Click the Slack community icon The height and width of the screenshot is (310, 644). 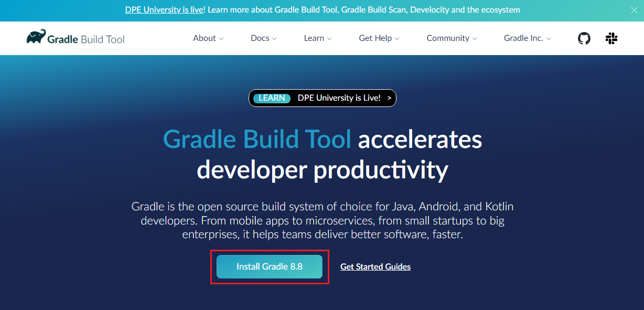(611, 38)
